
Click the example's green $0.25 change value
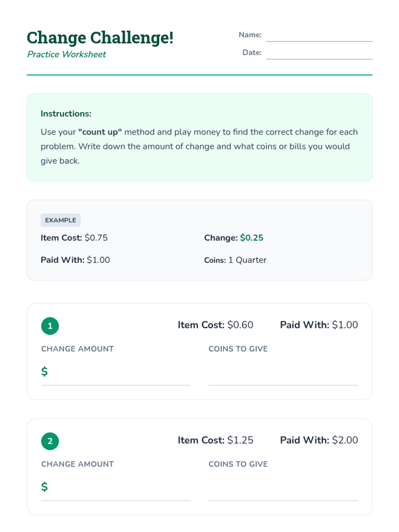point(252,238)
